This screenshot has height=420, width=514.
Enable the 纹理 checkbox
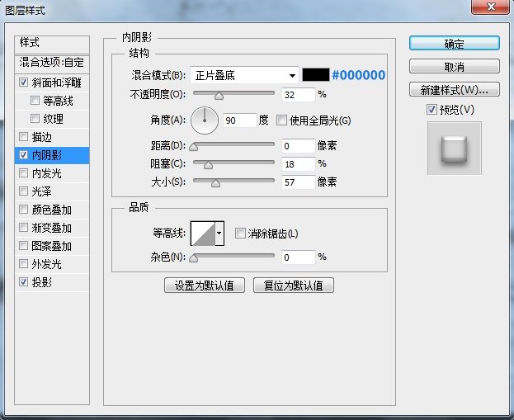point(35,118)
